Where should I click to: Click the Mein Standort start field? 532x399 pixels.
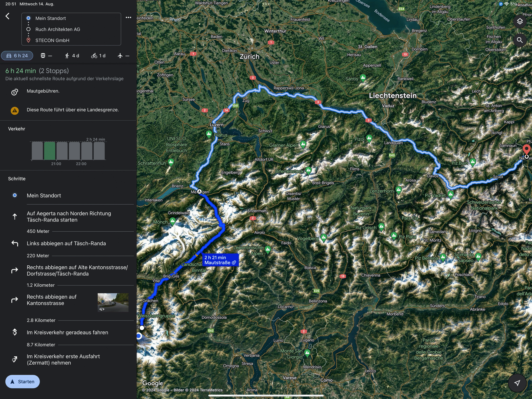[51, 18]
